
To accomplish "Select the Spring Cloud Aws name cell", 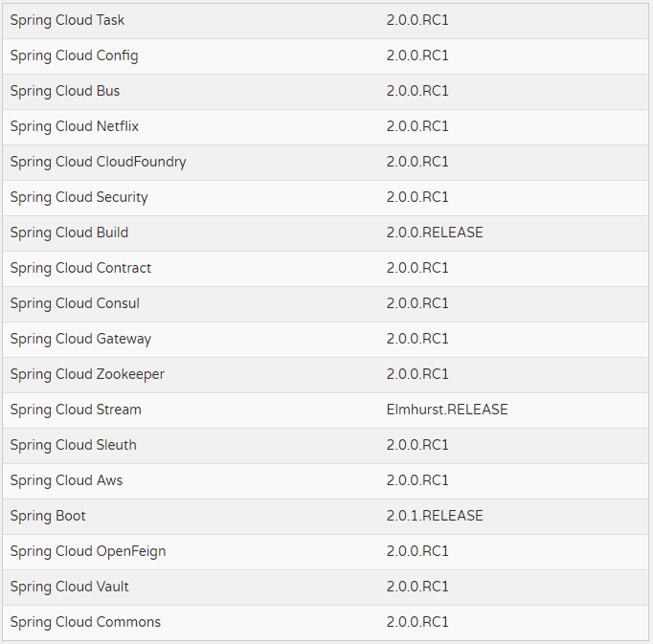I will pos(66,480).
